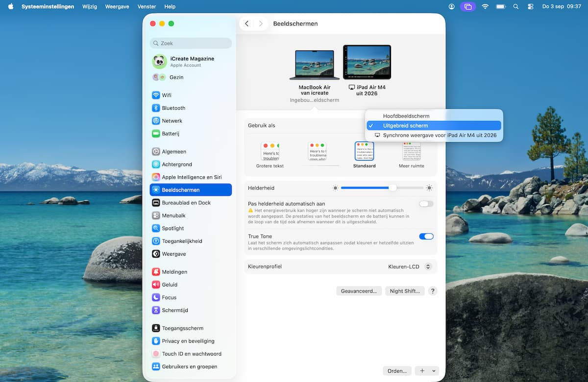The height and width of the screenshot is (382, 588).
Task: Select the Bluetooth icon in sidebar
Action: point(156,108)
